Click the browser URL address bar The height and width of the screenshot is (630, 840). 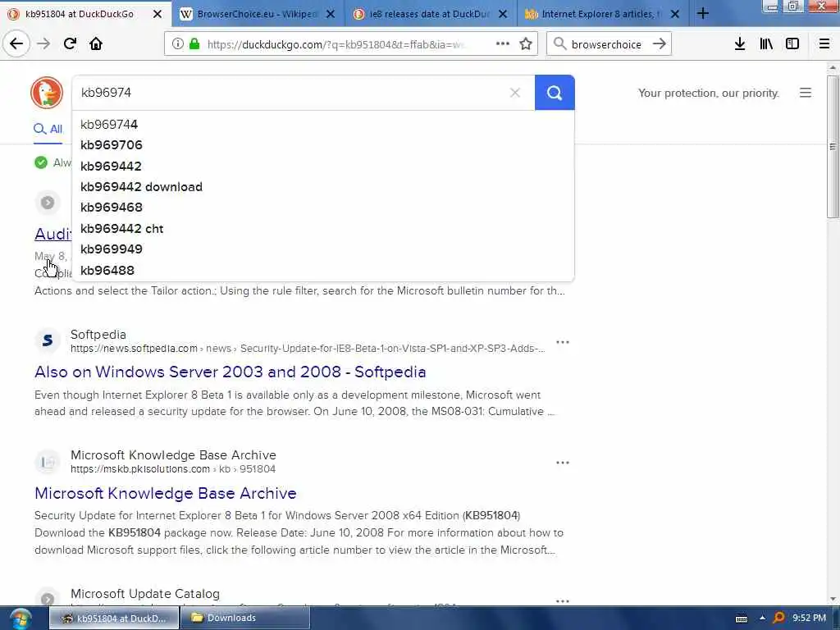(337, 44)
